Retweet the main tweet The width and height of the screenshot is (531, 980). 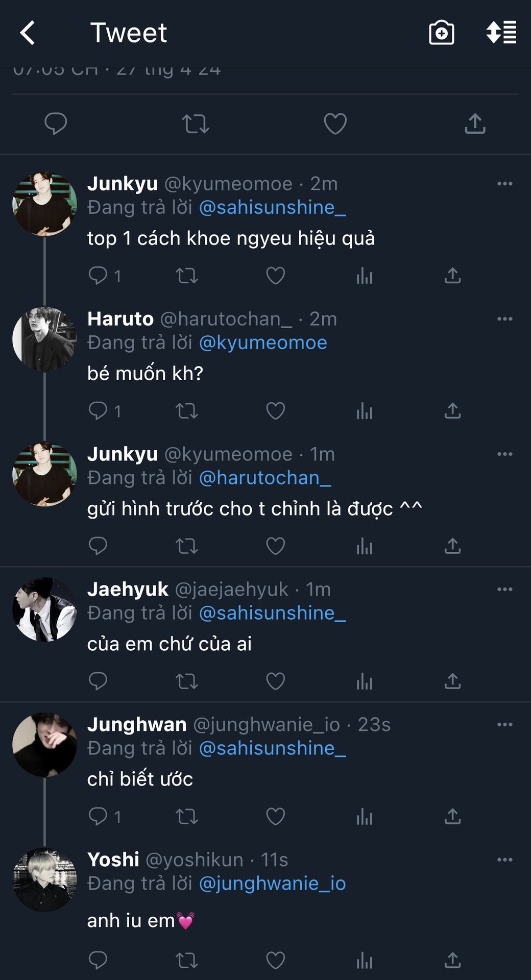196,124
